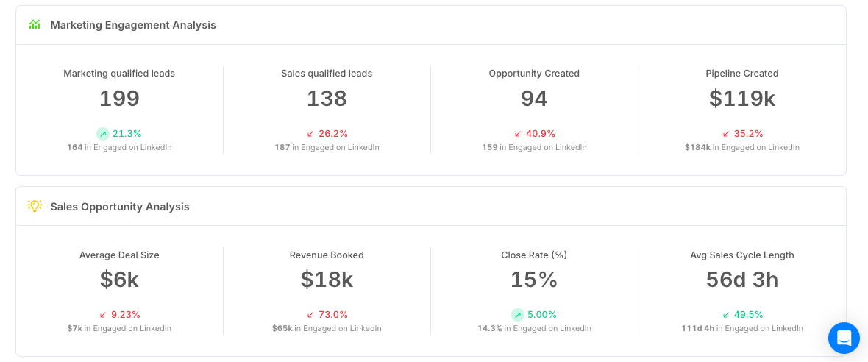Select the Marketing qualified leads value 199
868x362 pixels.
[119, 99]
